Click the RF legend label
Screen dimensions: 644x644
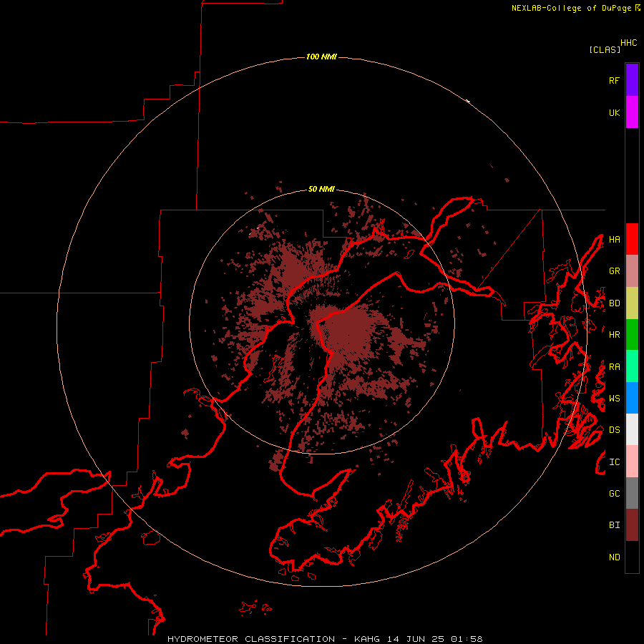614,80
